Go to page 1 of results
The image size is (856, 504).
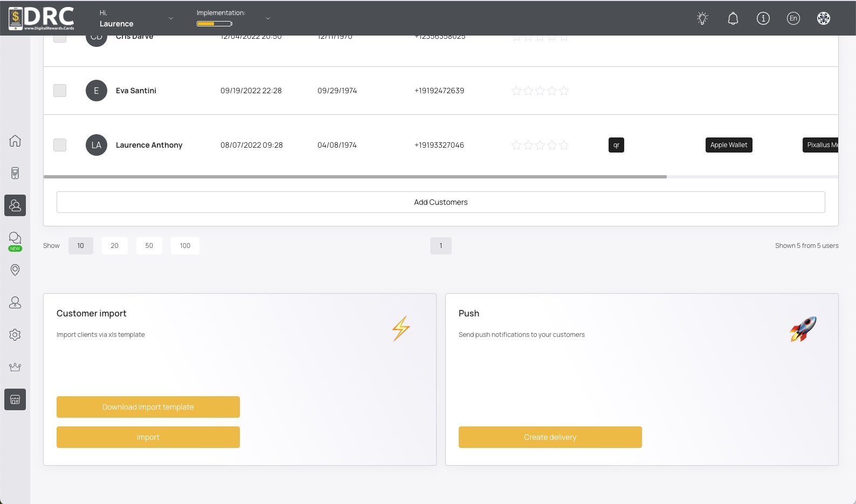[440, 246]
